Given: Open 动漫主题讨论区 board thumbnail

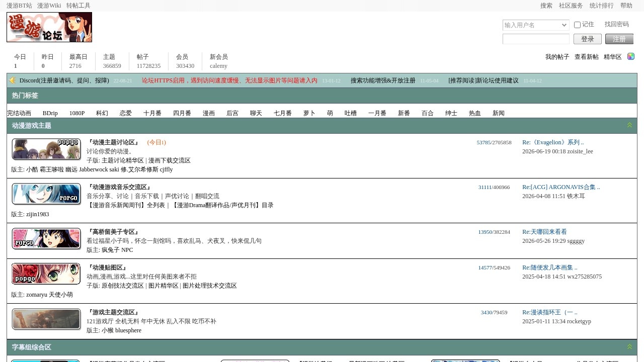Looking at the screenshot, I should click(46, 149).
